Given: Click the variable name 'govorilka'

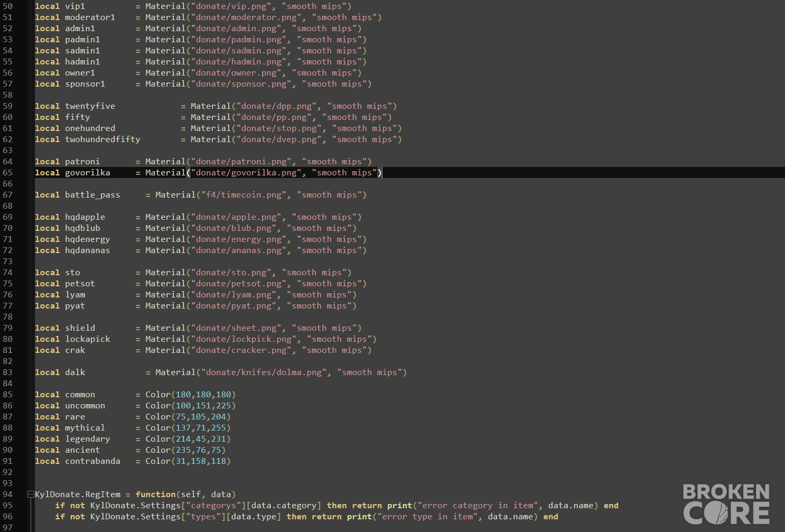Looking at the screenshot, I should [x=88, y=173].
